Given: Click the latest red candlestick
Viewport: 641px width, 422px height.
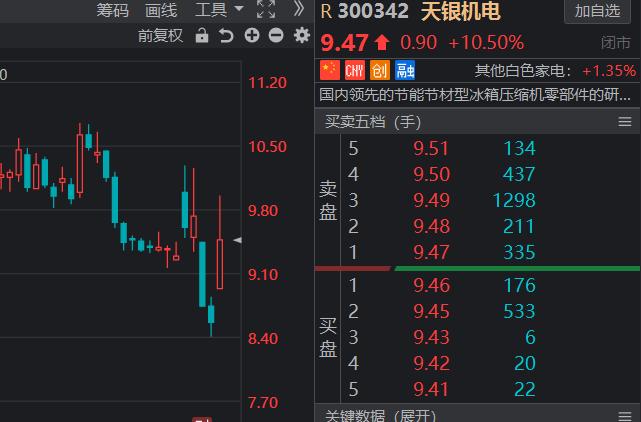Looking at the screenshot, I should (x=220, y=264).
